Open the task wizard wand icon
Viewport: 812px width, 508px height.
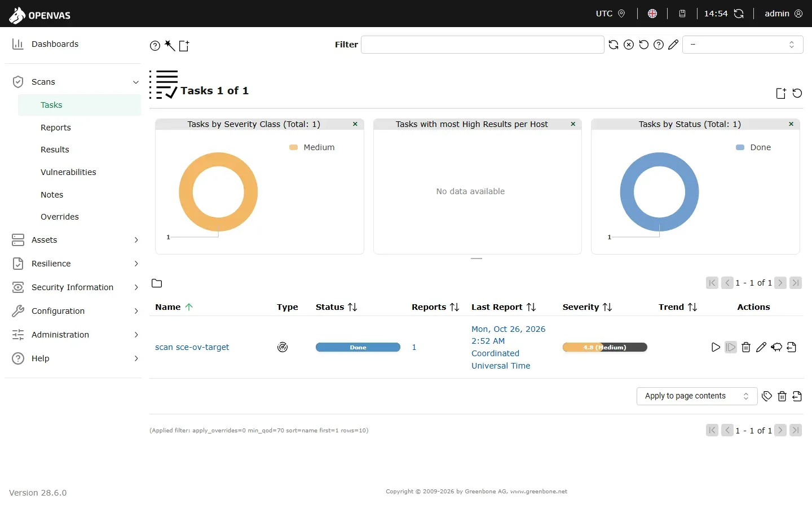pos(170,45)
